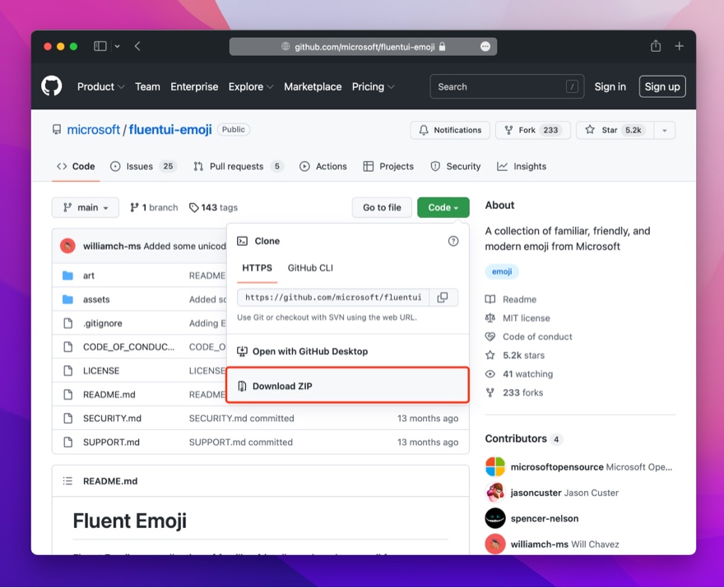The height and width of the screenshot is (588, 724).
Task: Select the Code repository tab
Action: click(76, 166)
